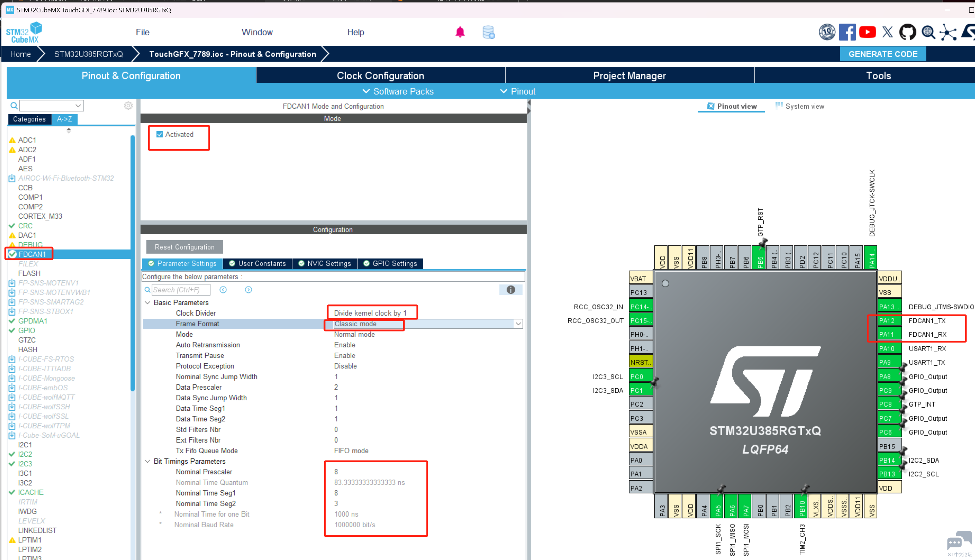
Task: Click the download icon beside I-CUBE-FS-RTOS
Action: [x=12, y=359]
